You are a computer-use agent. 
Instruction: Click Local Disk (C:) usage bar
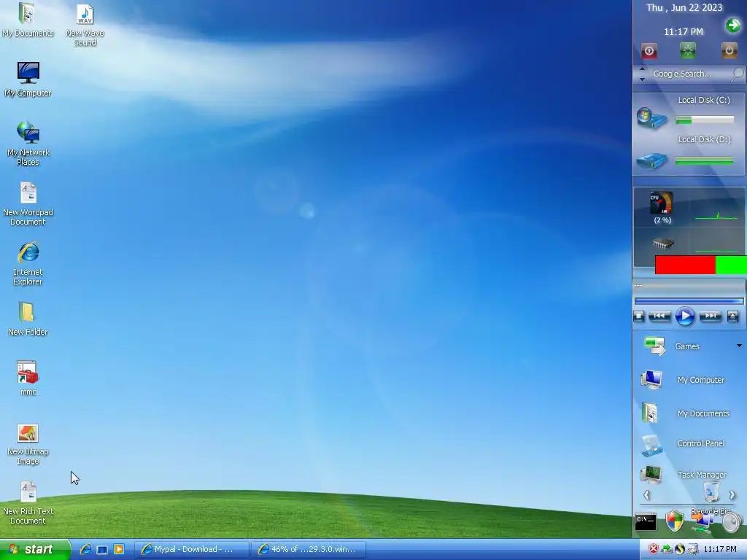click(705, 120)
